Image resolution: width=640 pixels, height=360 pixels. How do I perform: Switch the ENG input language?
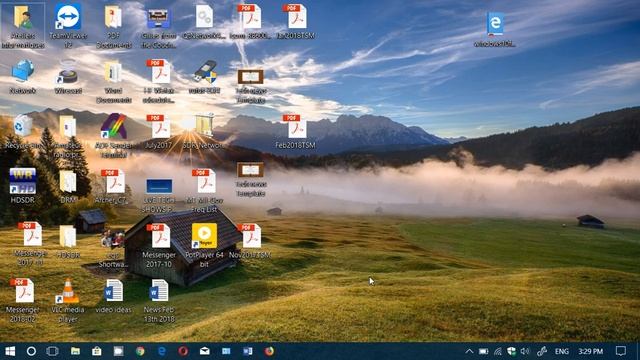pos(562,351)
